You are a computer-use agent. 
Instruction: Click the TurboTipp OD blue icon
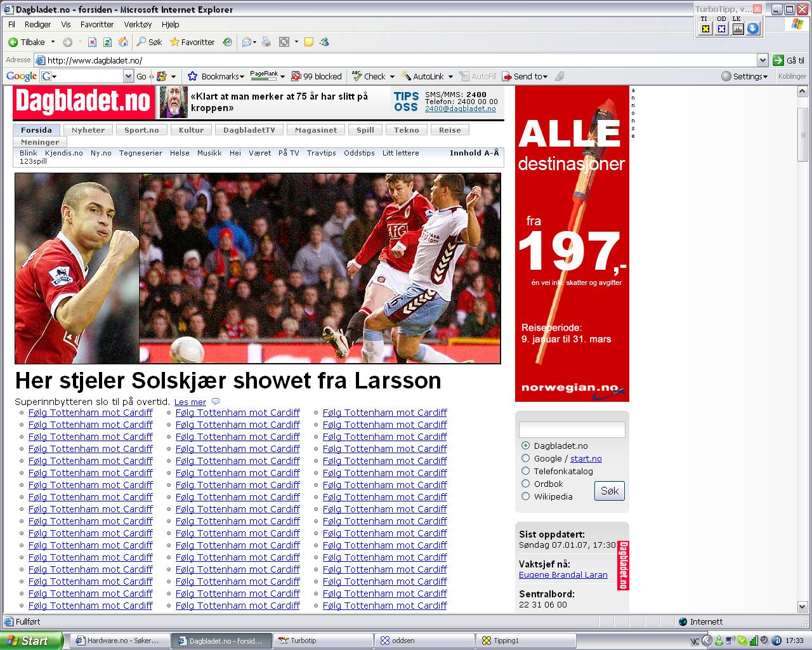(x=721, y=29)
